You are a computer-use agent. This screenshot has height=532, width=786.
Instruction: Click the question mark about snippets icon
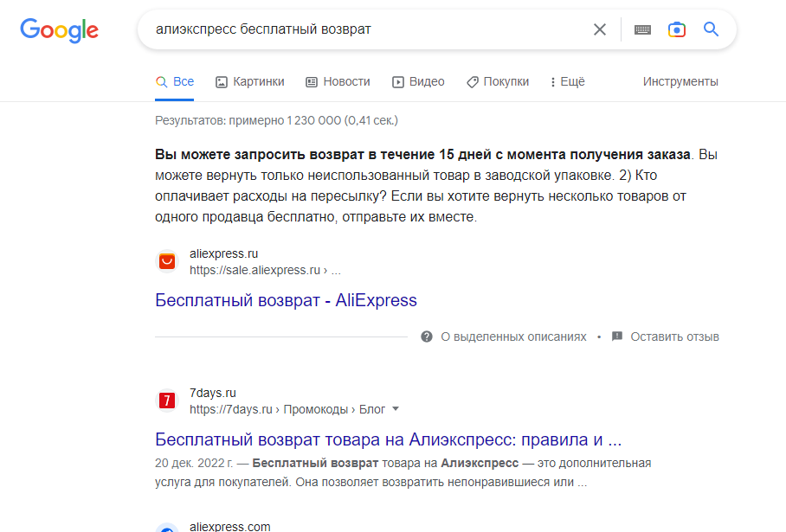[427, 337]
